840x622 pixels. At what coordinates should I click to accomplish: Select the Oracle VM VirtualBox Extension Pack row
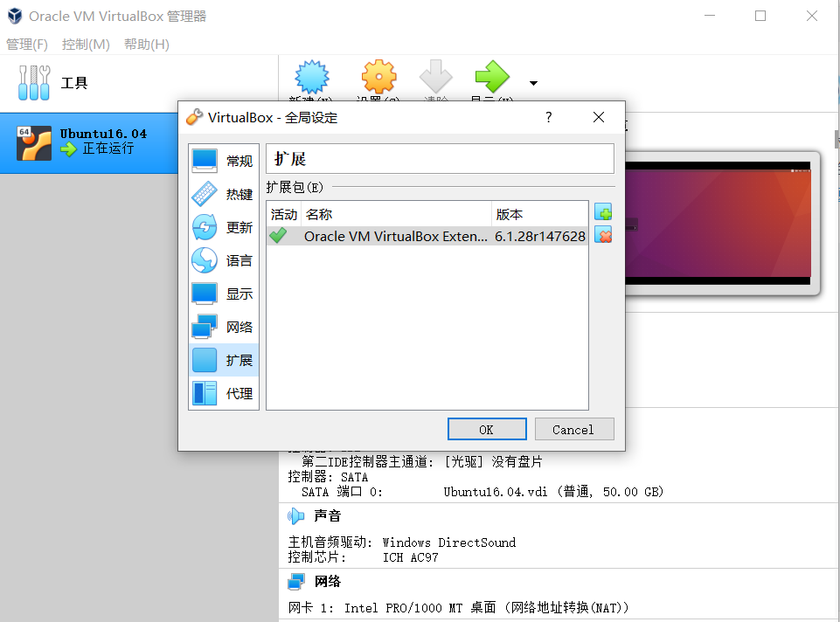pos(427,236)
